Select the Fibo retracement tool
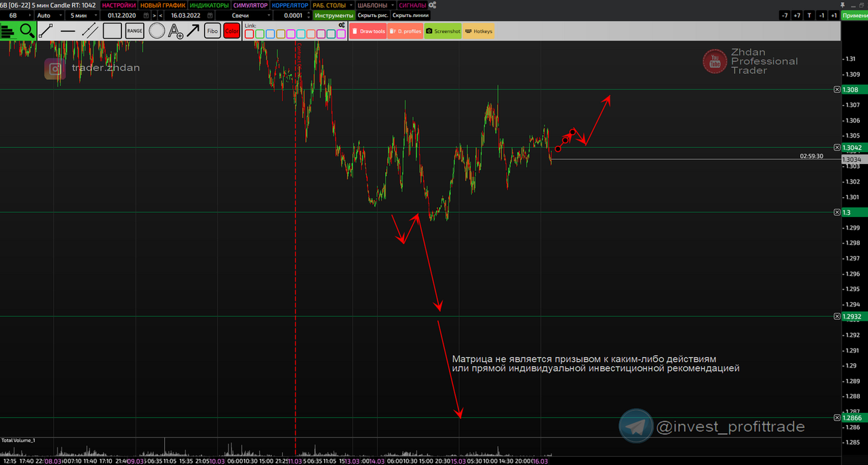868x465 pixels. (x=212, y=31)
